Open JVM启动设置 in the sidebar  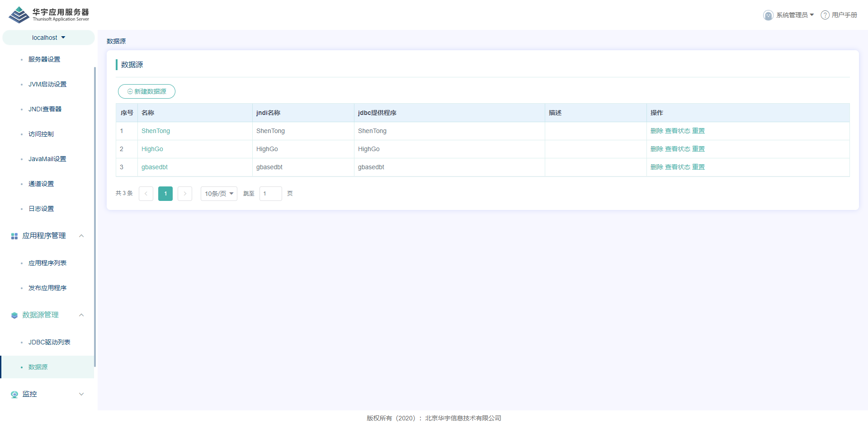tap(47, 84)
